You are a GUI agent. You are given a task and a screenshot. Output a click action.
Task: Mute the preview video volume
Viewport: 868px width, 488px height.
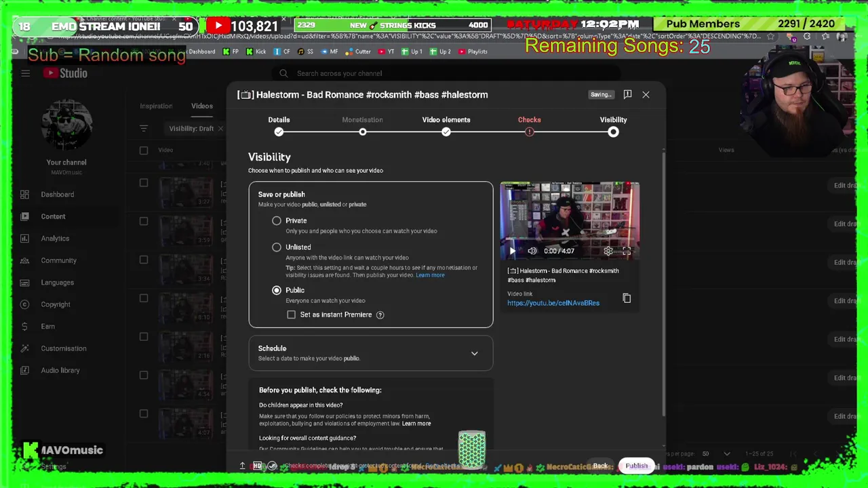pos(532,251)
